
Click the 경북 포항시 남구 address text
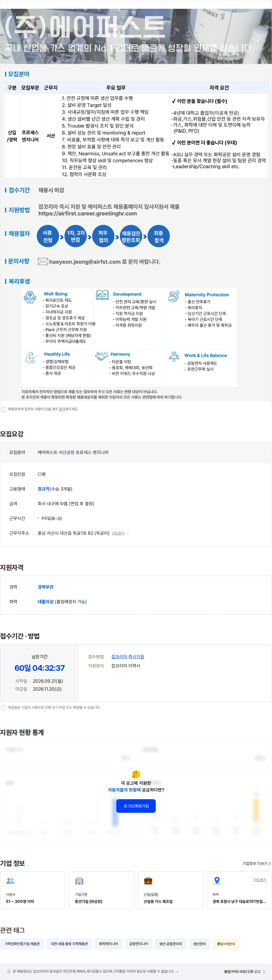click(239, 901)
